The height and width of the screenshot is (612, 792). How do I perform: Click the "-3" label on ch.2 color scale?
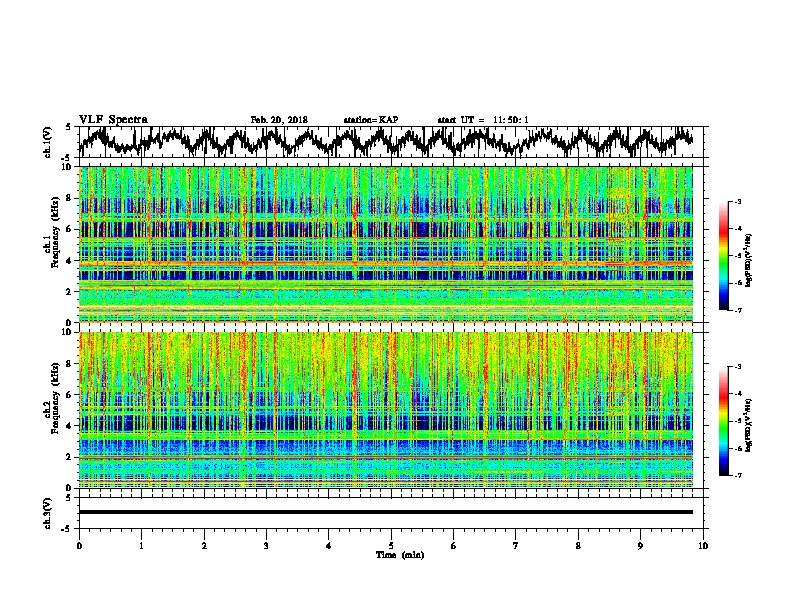738,367
